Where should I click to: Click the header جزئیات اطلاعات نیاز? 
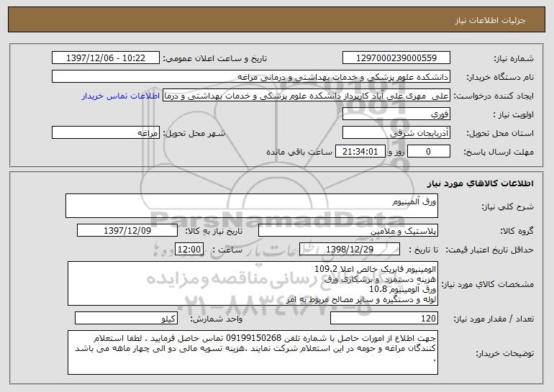click(x=490, y=20)
